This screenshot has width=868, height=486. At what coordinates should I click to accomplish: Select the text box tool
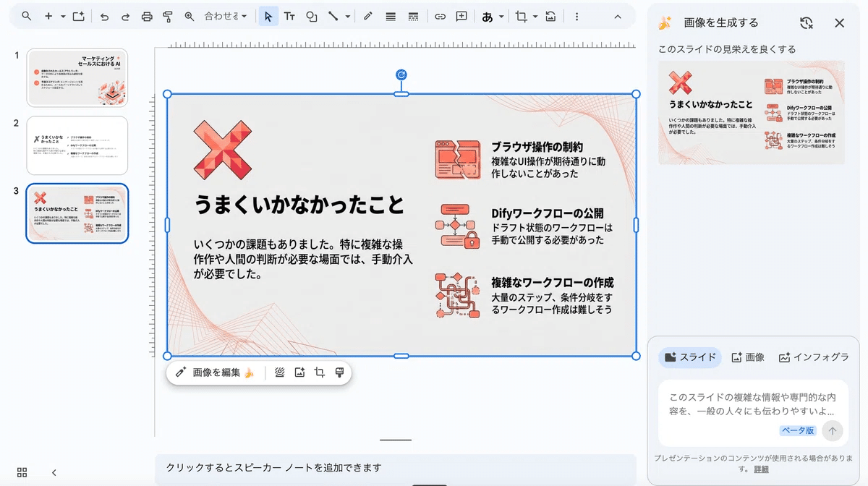coord(289,17)
